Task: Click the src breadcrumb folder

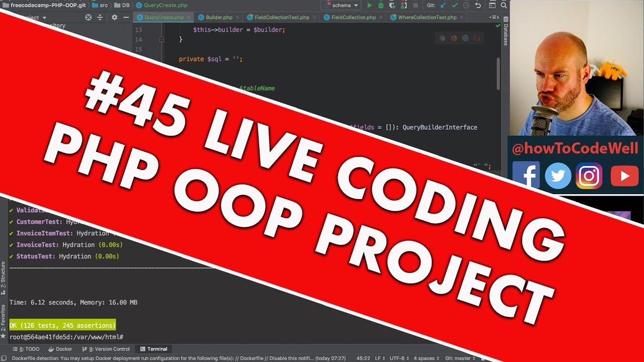Action: click(100, 6)
